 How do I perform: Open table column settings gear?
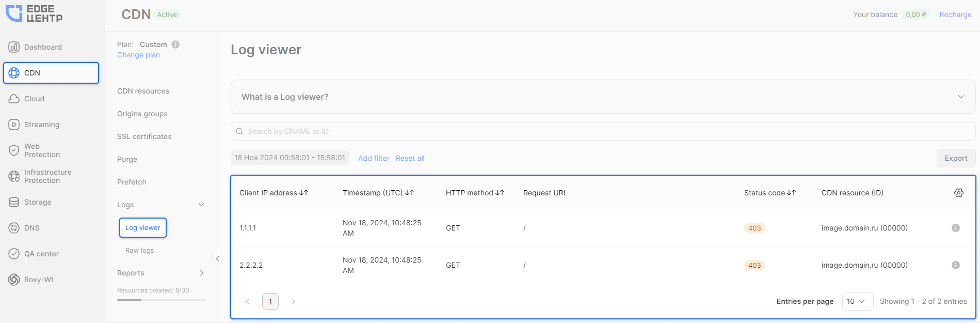(x=959, y=193)
